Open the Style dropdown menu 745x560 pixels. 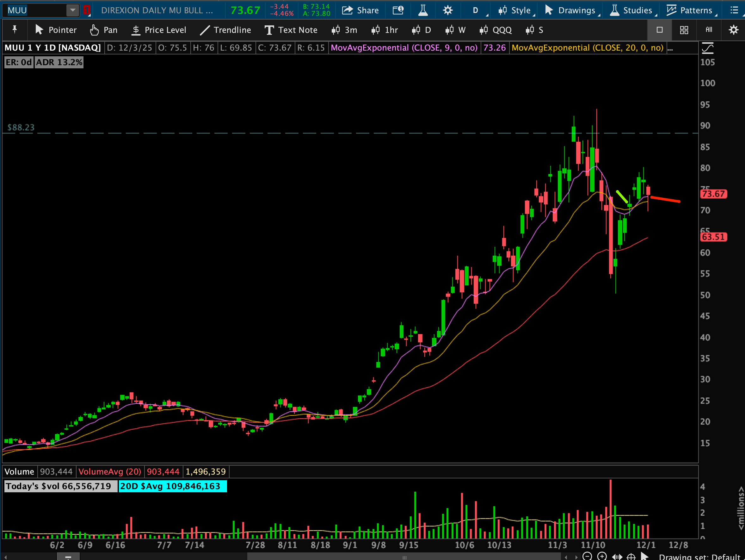pyautogui.click(x=516, y=10)
